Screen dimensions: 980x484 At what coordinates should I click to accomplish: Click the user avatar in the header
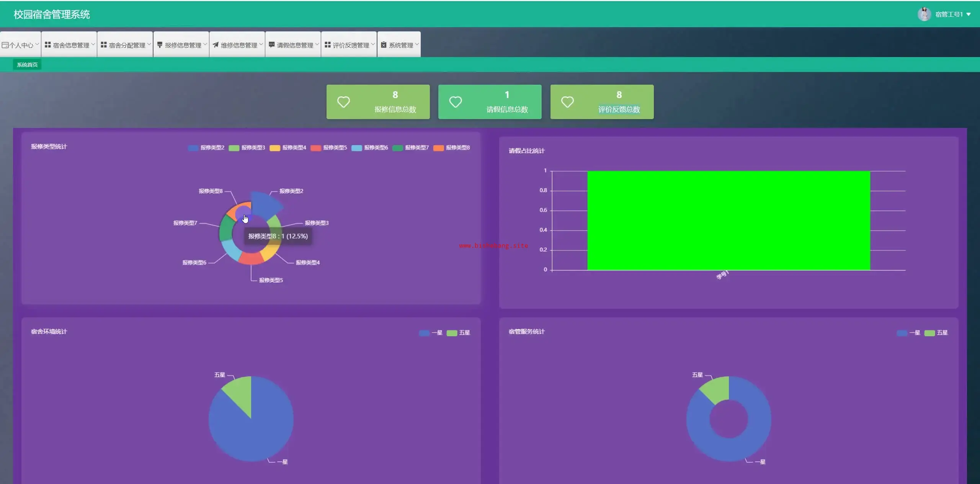pos(924,14)
